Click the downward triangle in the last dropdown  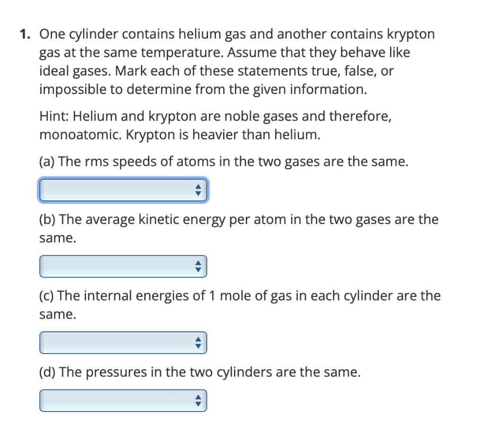(x=199, y=403)
